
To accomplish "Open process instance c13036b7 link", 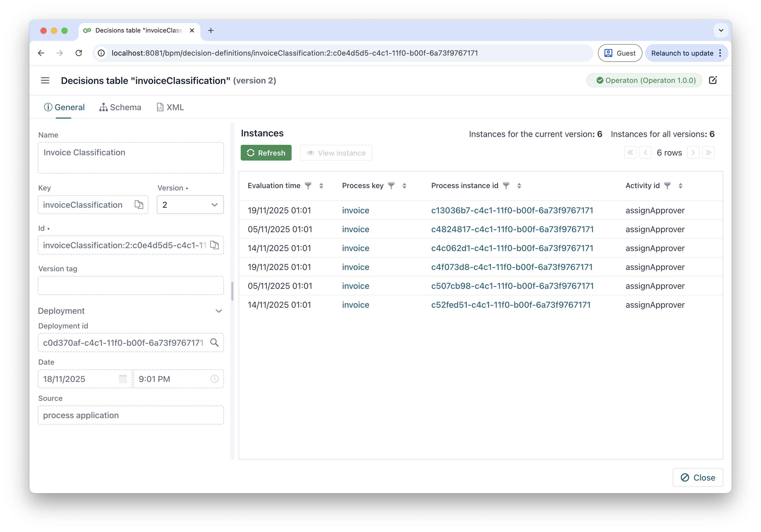I will click(x=512, y=210).
